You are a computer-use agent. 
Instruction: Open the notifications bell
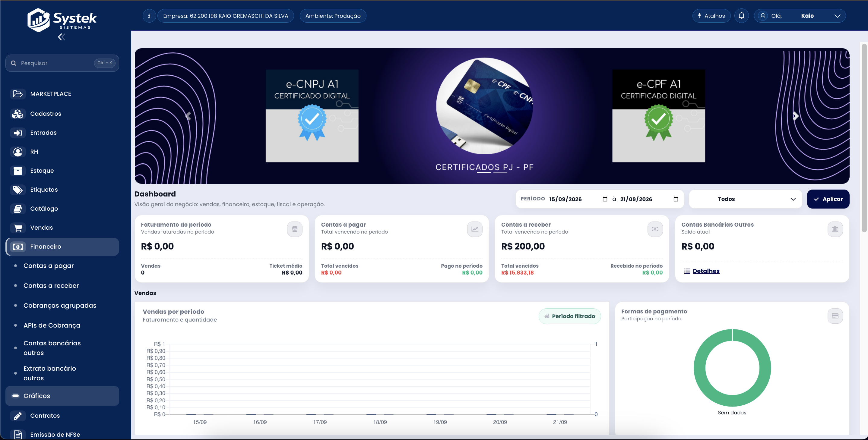(x=741, y=16)
